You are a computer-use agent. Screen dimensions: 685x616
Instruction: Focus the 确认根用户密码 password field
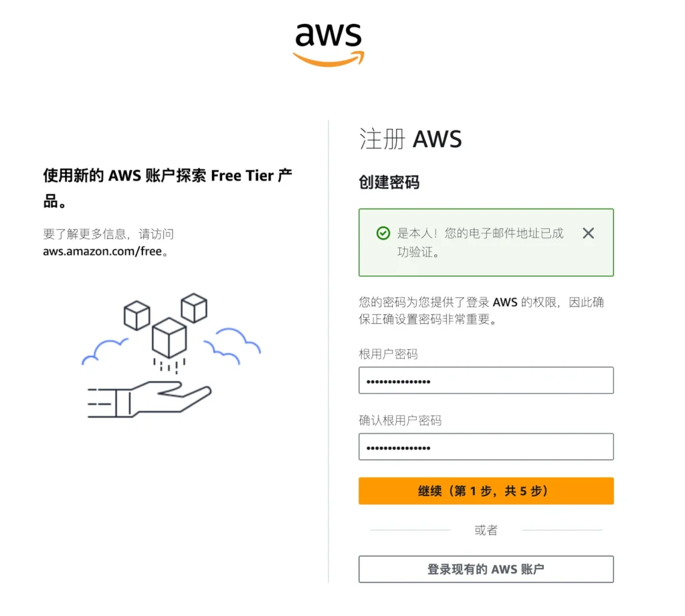pos(486,447)
